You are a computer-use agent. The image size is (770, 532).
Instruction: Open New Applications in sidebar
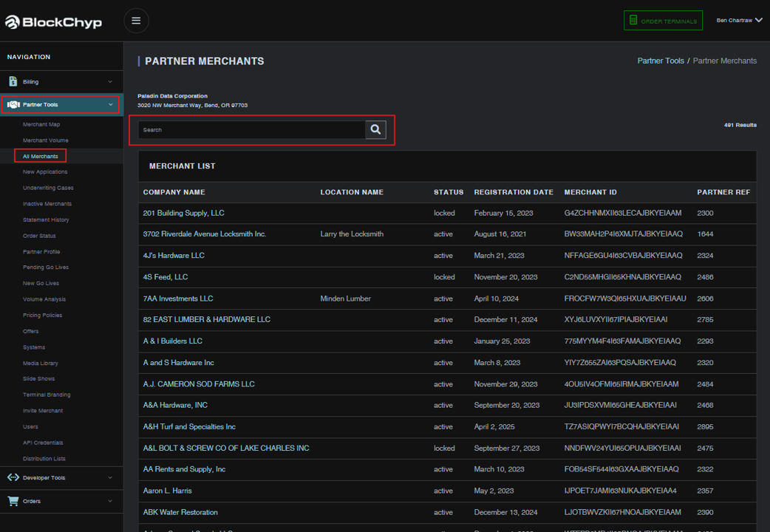point(45,172)
